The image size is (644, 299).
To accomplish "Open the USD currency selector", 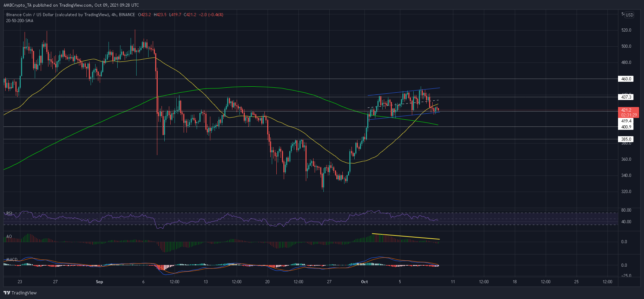I will pyautogui.click(x=630, y=15).
